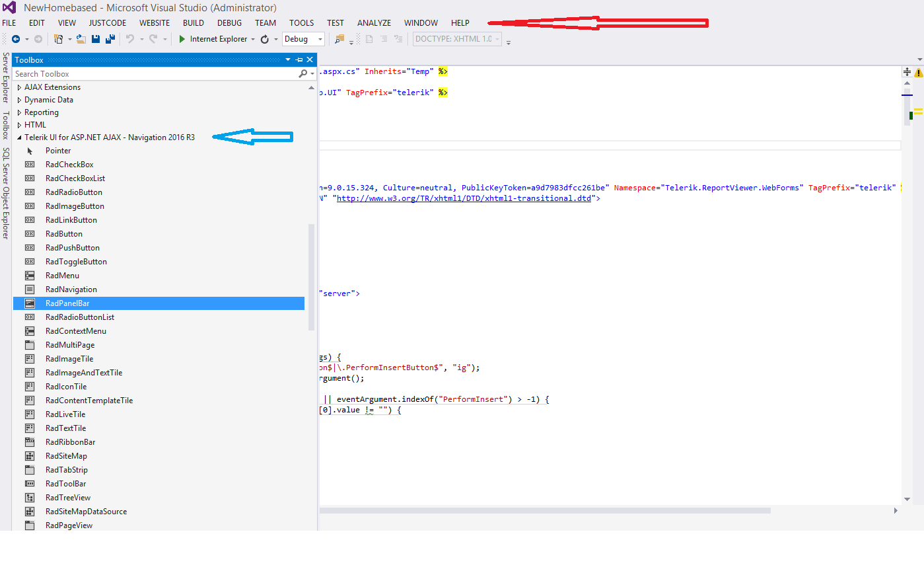Open the TEST menu
This screenshot has width=924, height=579.
pyautogui.click(x=336, y=22)
